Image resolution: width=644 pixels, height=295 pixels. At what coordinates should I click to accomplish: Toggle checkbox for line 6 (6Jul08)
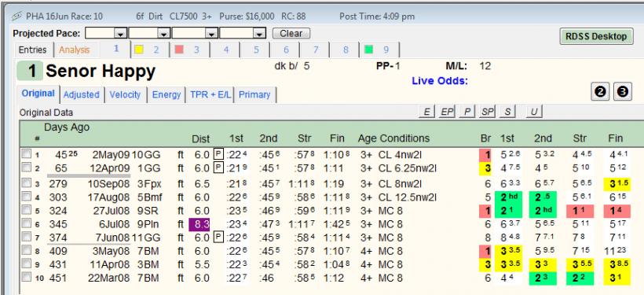pos(26,223)
